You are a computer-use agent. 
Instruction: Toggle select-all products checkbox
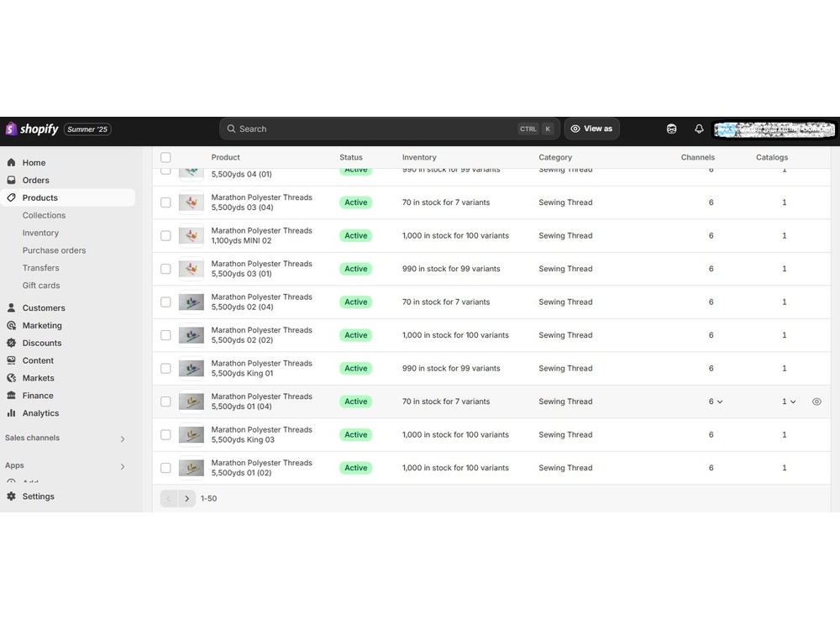[165, 158]
